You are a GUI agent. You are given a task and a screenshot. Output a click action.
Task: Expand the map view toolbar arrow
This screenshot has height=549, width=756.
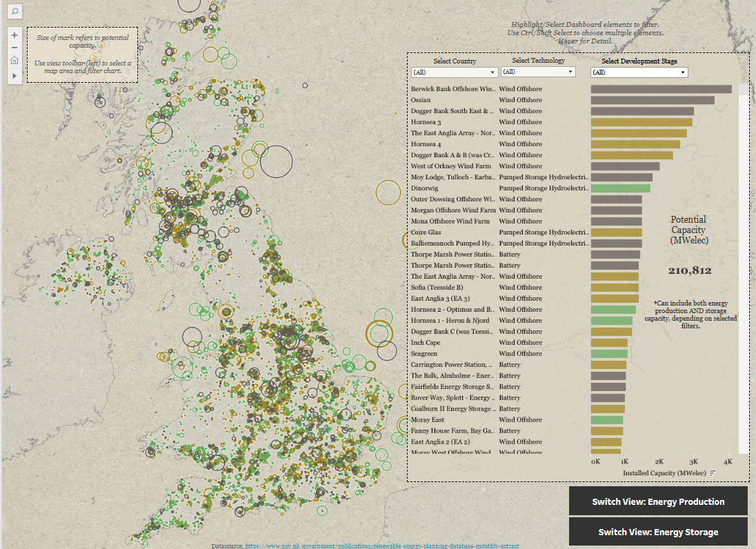14,76
